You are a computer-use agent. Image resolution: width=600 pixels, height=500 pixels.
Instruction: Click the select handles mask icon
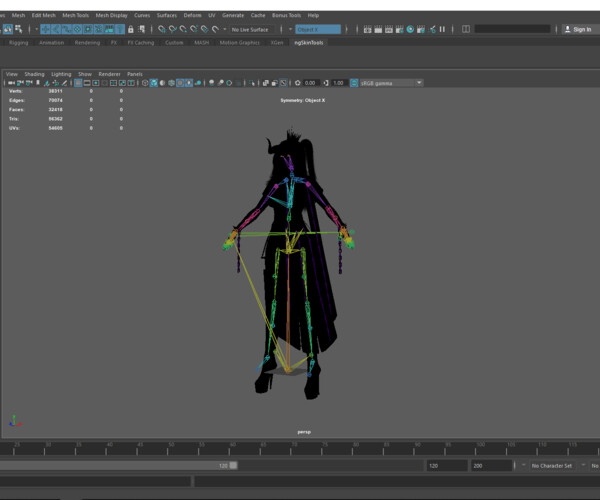45,29
